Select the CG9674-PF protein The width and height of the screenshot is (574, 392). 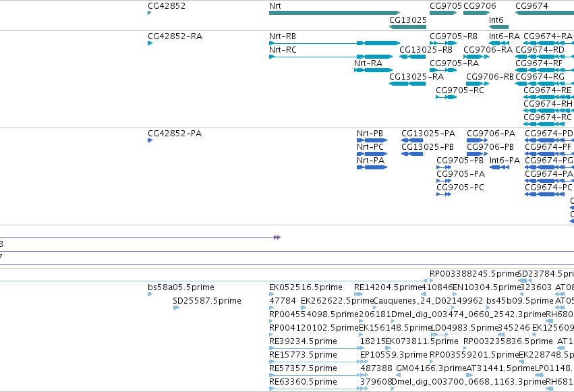(549, 154)
